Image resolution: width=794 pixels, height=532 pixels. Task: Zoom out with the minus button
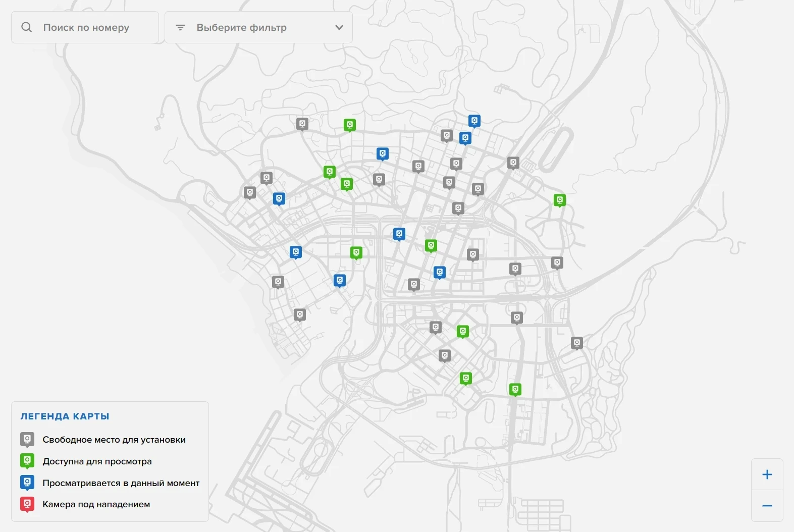(x=767, y=506)
